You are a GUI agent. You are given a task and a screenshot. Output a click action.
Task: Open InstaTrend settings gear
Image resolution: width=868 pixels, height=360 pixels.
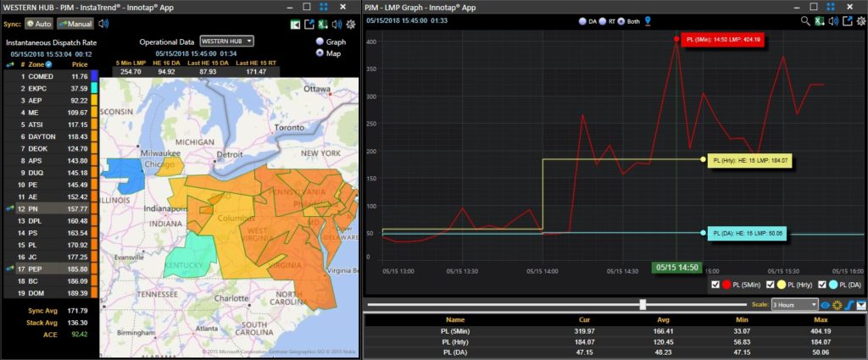click(x=350, y=25)
